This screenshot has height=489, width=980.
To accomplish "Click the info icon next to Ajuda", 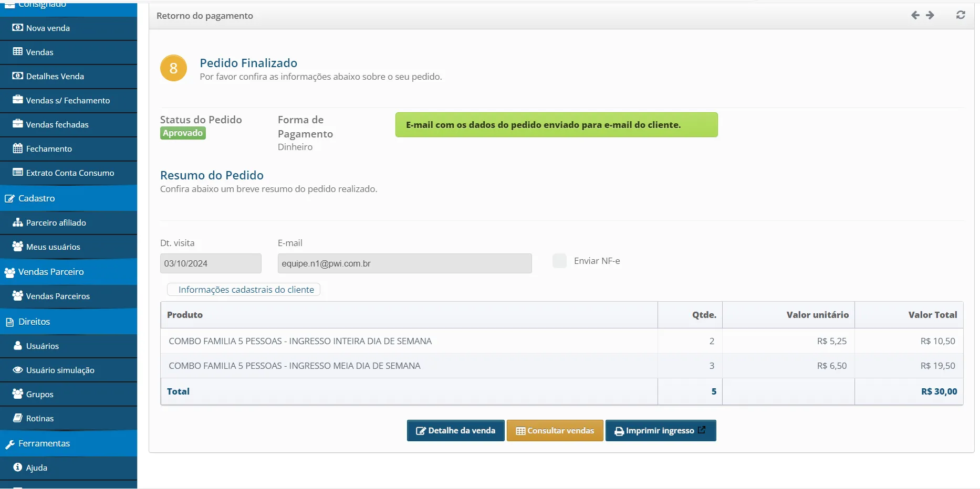I will [18, 467].
